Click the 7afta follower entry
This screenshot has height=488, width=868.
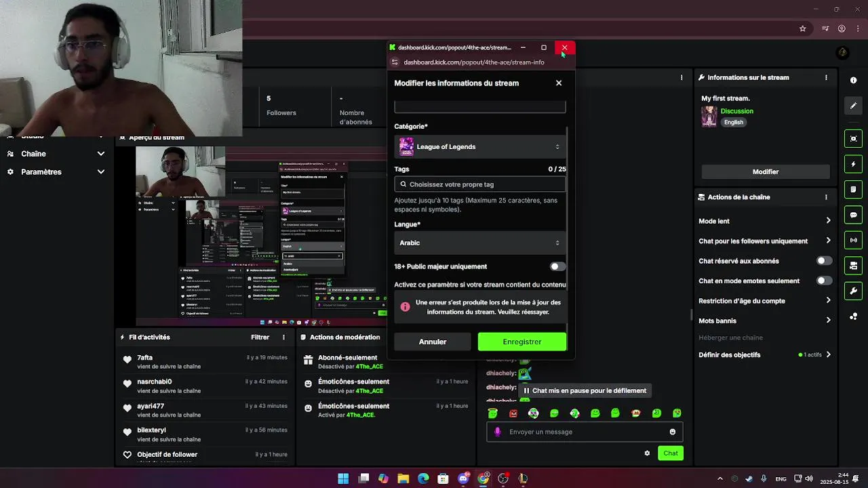pos(205,362)
